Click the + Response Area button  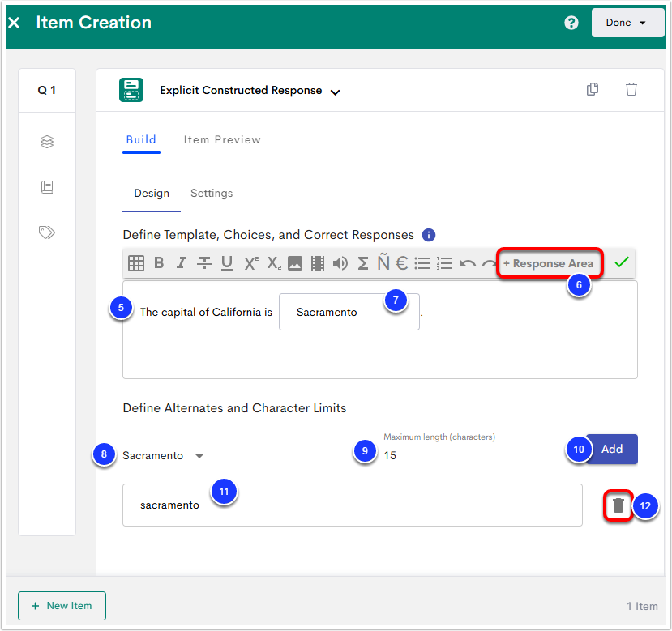(549, 263)
